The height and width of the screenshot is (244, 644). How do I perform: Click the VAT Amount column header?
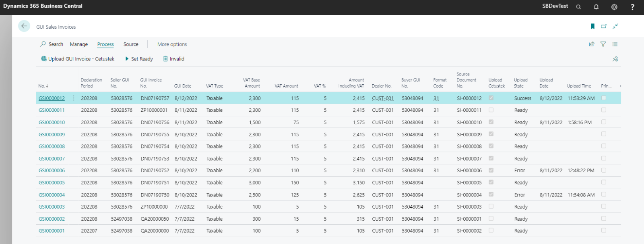coord(287,86)
